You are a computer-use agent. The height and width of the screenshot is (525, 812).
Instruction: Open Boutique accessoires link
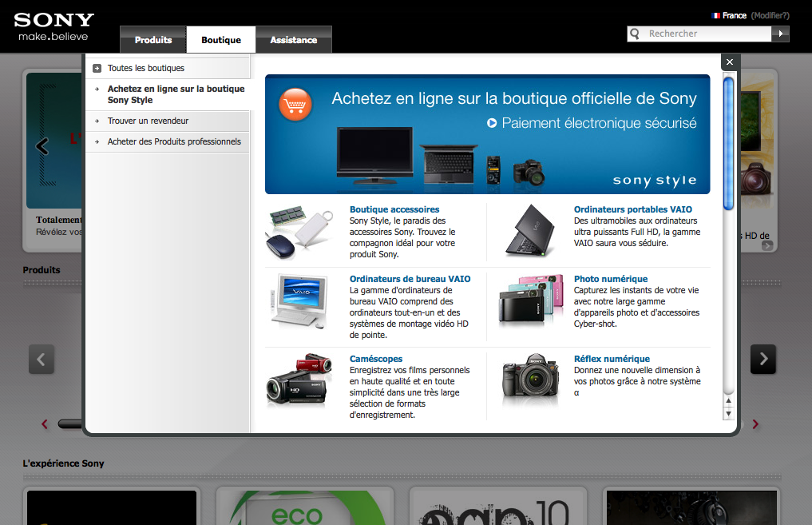(x=394, y=209)
